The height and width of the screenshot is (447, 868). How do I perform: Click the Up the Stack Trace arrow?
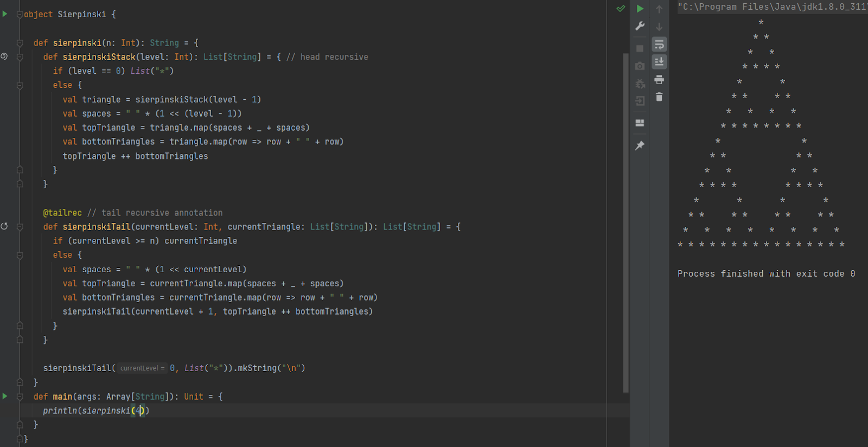(x=659, y=9)
